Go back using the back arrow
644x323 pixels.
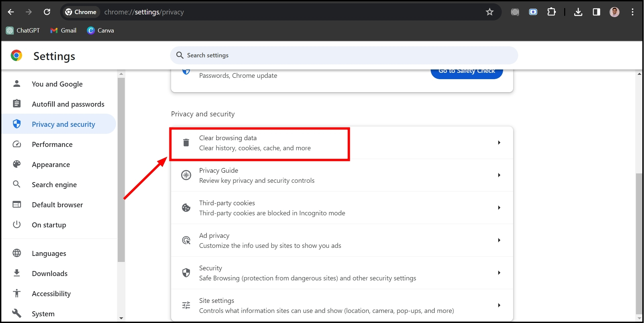[11, 12]
